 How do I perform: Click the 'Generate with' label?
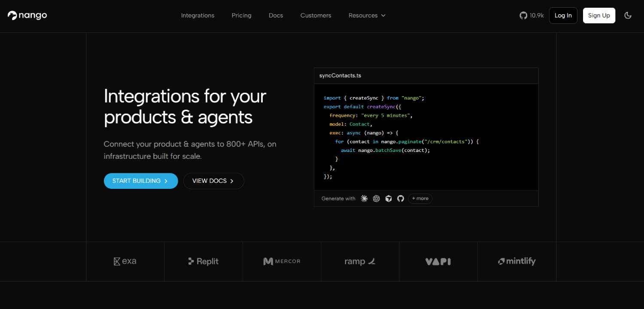[x=338, y=198]
